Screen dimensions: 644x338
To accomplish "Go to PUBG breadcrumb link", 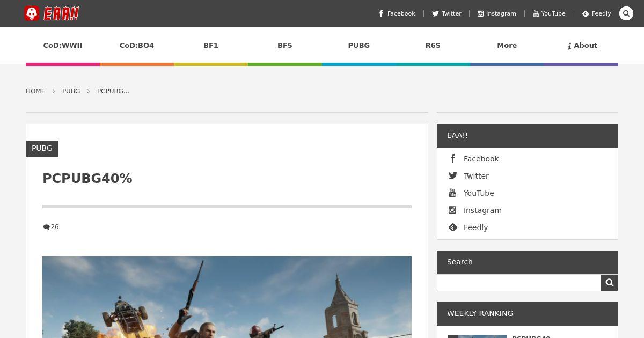I will [x=71, y=91].
